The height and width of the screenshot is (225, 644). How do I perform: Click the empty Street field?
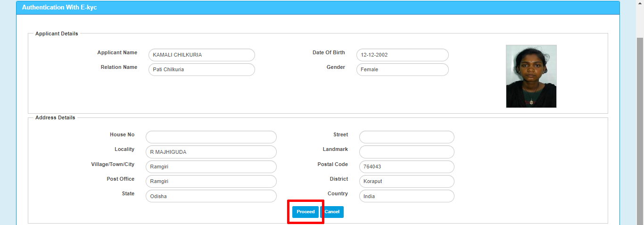(x=407, y=137)
